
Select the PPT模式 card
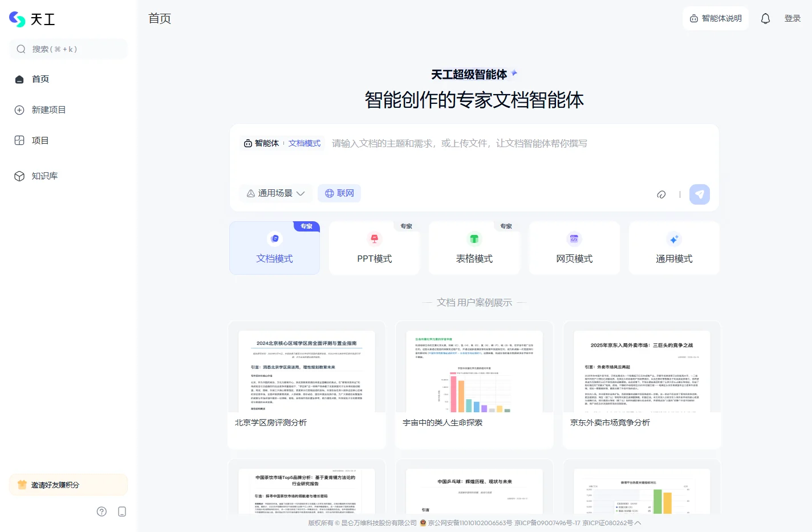point(375,248)
